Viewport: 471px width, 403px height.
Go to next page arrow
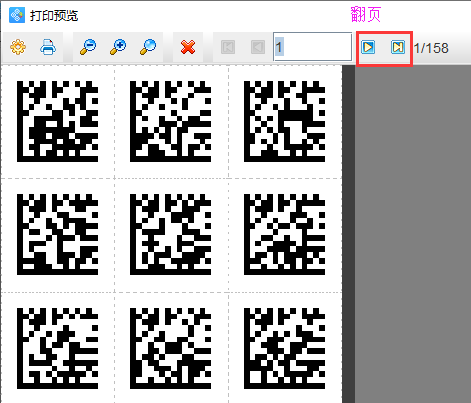tap(368, 47)
